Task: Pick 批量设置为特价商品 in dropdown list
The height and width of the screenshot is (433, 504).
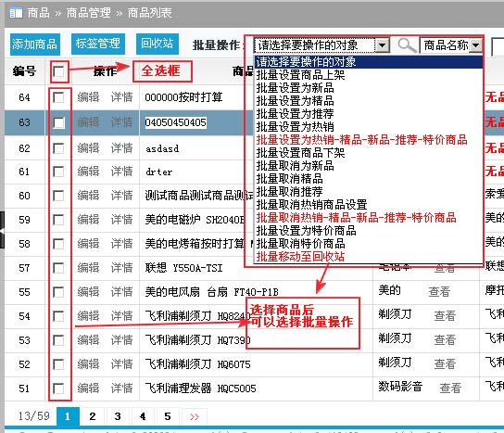Action: (306, 231)
